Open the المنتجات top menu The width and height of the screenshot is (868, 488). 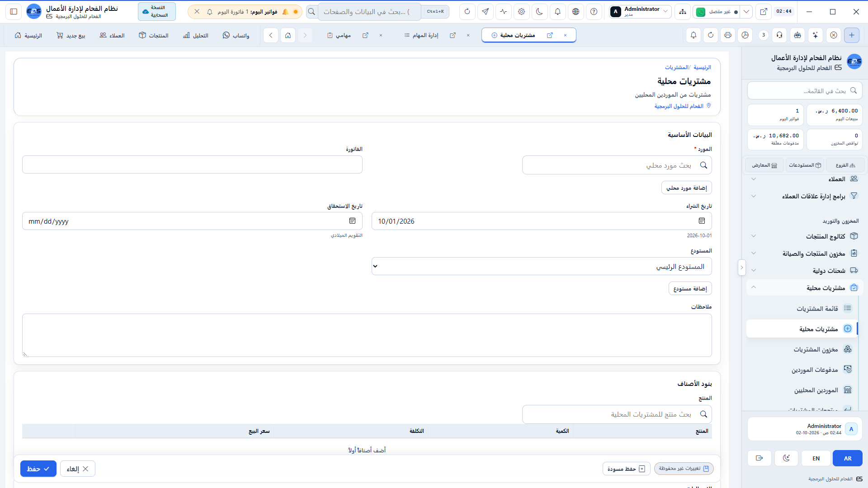pos(154,35)
